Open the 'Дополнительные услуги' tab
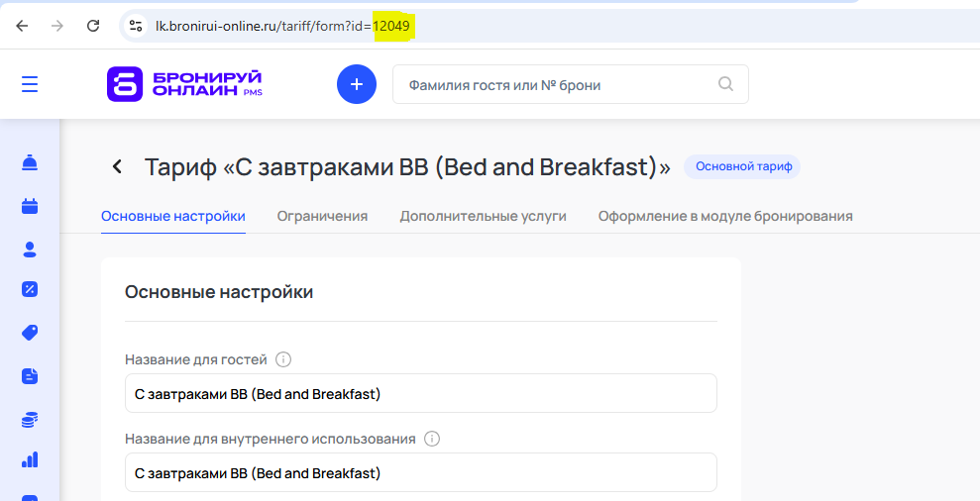The image size is (980, 501). click(x=483, y=216)
